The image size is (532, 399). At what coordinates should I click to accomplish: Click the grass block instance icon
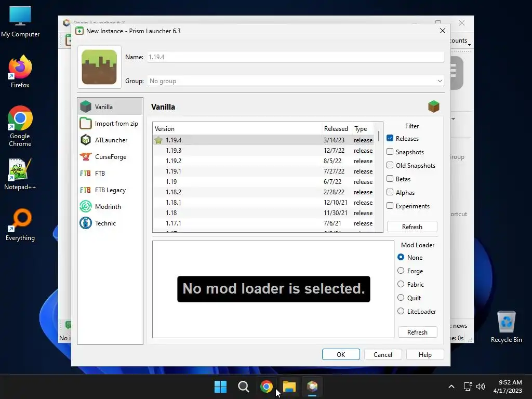pos(99,67)
